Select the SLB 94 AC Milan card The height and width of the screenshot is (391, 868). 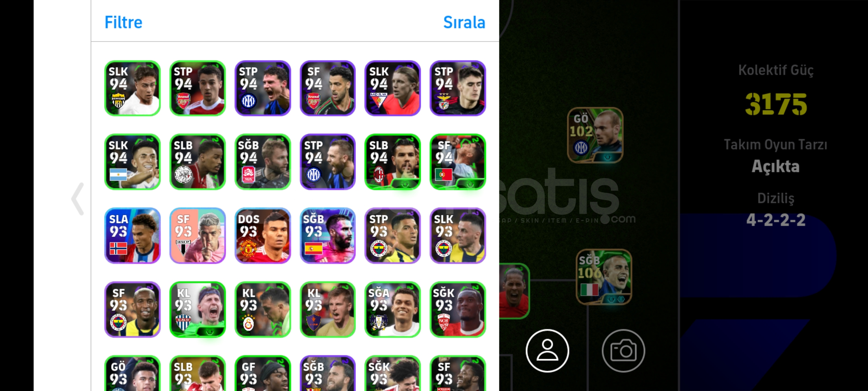pyautogui.click(x=393, y=161)
